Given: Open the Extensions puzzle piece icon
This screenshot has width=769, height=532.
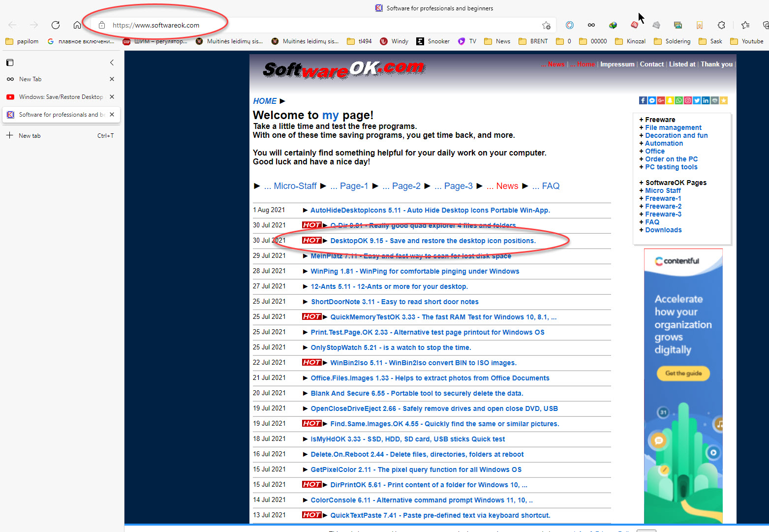Looking at the screenshot, I should [x=721, y=25].
